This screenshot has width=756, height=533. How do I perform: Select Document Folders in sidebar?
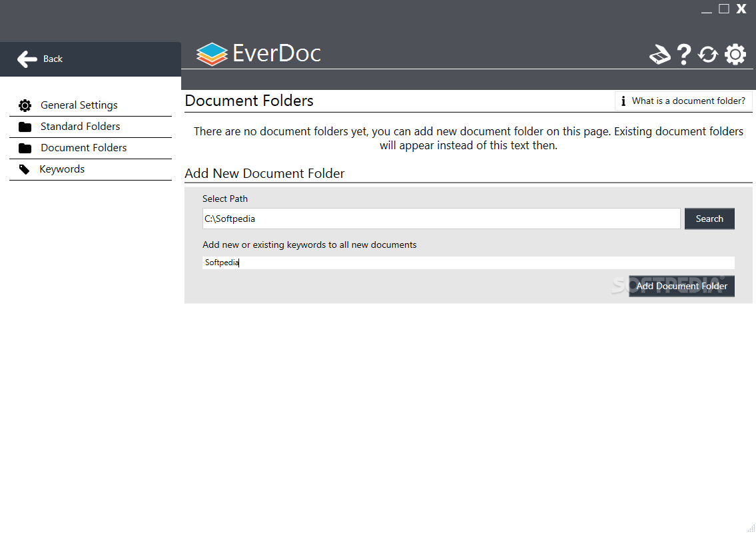point(91,148)
